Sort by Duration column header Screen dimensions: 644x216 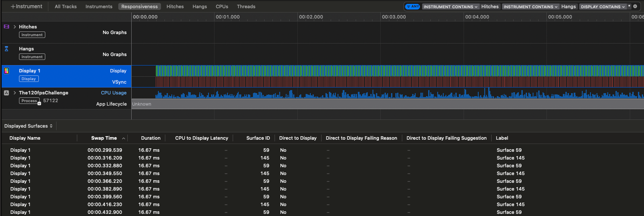[x=151, y=138]
